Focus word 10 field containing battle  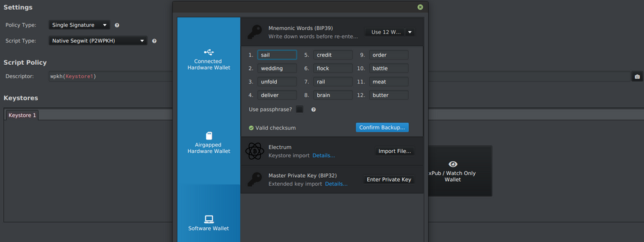click(x=389, y=68)
